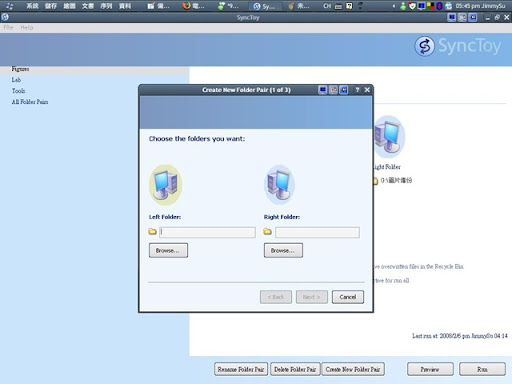Click the Back button in dialog
The width and height of the screenshot is (512, 384).
(x=276, y=297)
